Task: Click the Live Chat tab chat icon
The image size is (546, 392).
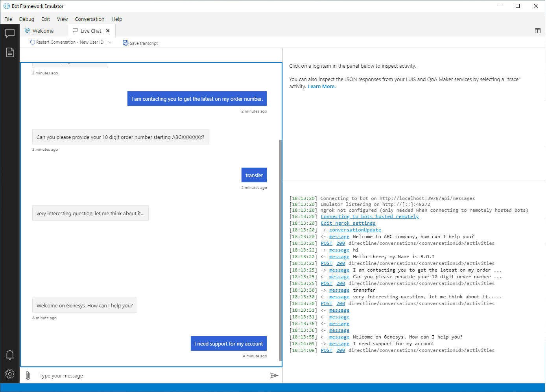Action: click(x=75, y=30)
